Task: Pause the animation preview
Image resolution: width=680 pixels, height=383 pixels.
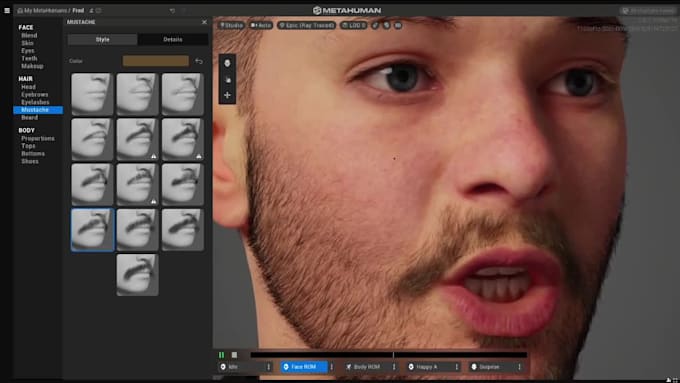Action: 222,355
